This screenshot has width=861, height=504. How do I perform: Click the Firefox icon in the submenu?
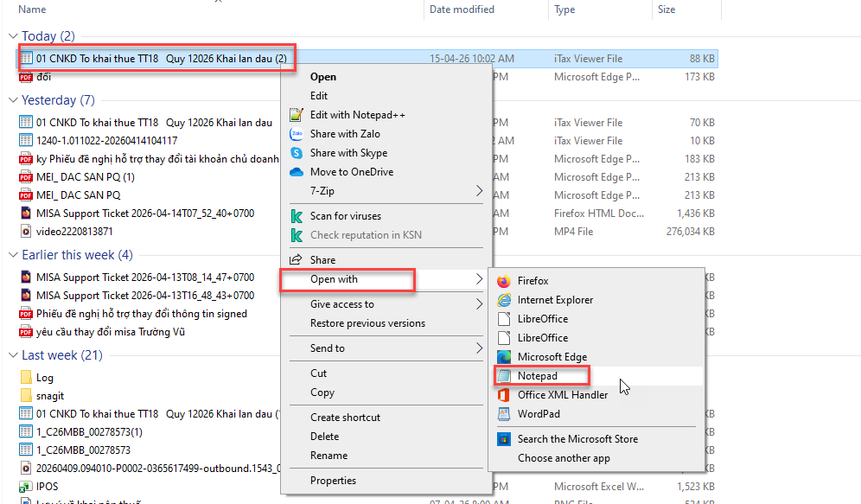point(504,281)
